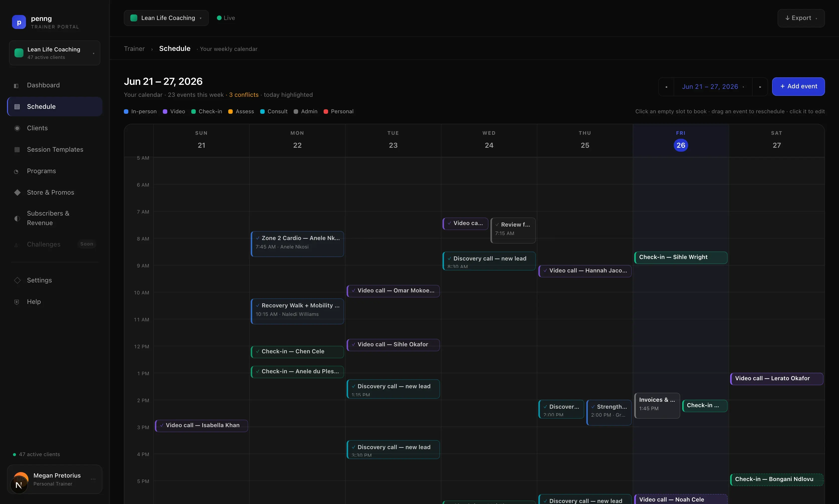Click the Clients sidebar icon

(17, 128)
